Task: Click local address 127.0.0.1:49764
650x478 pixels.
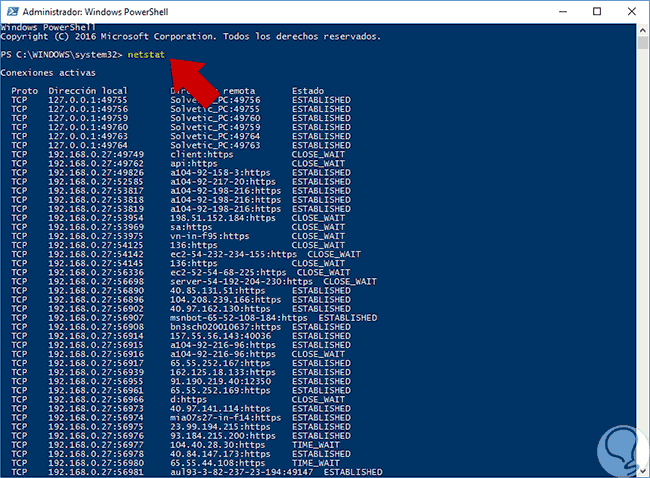Action: [x=88, y=146]
